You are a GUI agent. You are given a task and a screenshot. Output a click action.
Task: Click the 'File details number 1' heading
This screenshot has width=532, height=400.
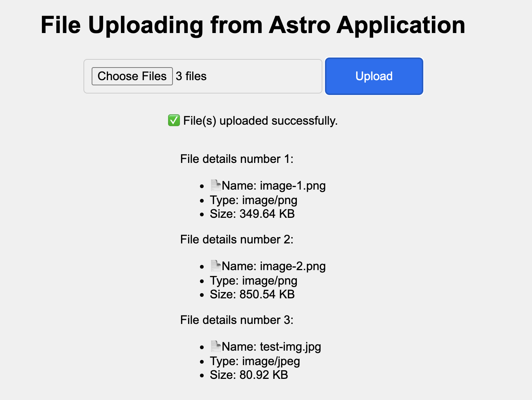pos(237,159)
